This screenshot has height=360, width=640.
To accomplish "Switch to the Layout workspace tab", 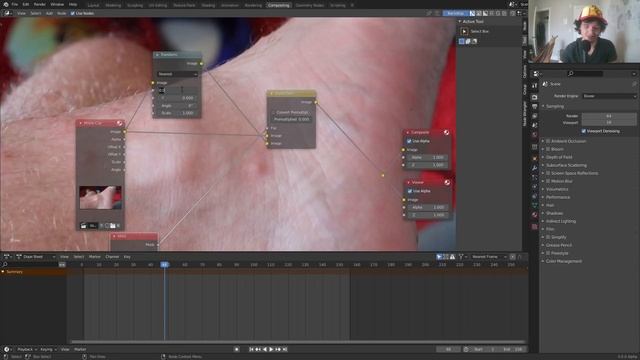I will tap(93, 5).
